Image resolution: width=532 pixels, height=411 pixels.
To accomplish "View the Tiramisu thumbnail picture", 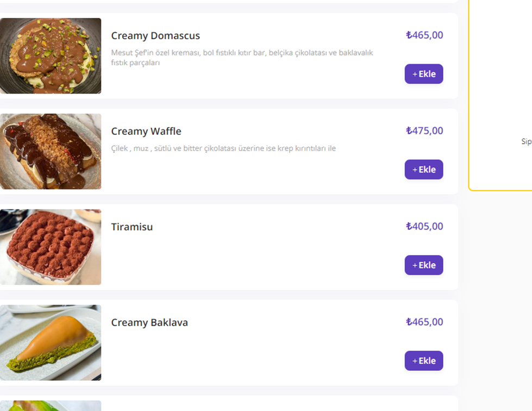I will tap(51, 247).
